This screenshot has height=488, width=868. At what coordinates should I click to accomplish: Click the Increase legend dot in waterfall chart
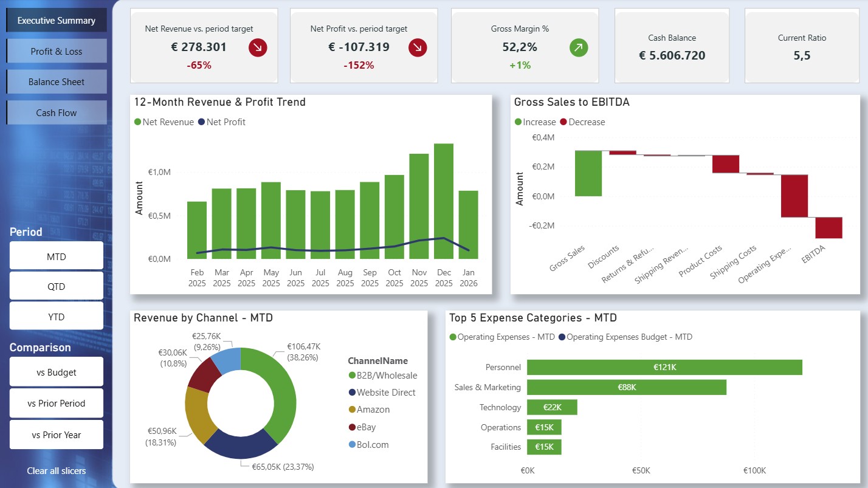pyautogui.click(x=517, y=122)
